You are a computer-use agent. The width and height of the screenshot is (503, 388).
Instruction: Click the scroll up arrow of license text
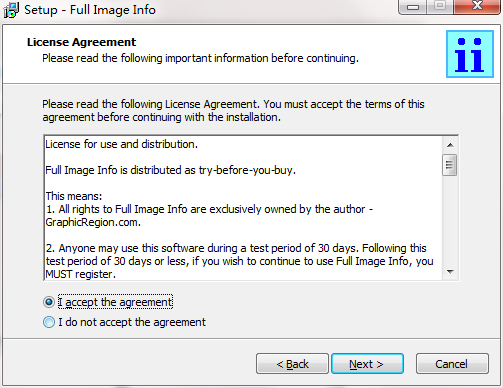450,145
